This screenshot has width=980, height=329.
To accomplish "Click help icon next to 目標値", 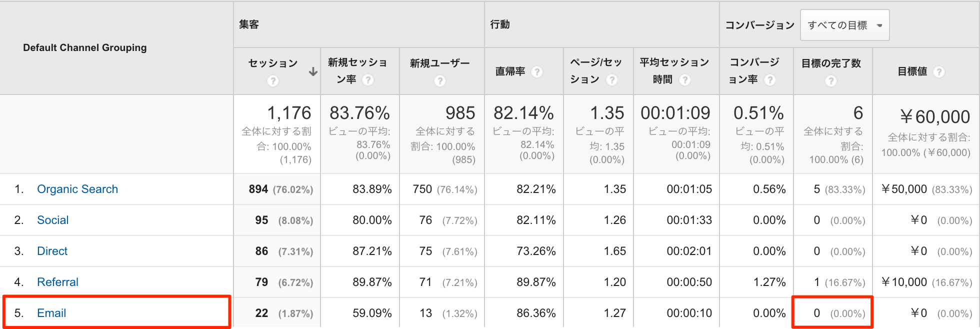I will (x=939, y=72).
